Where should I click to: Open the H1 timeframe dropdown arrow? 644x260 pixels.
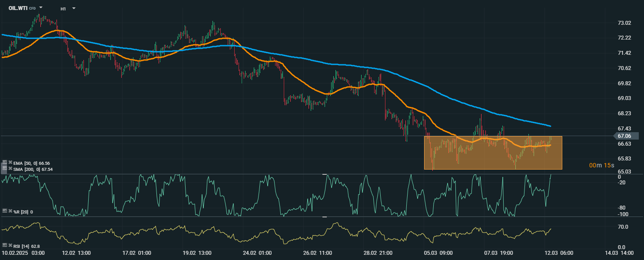(74, 8)
